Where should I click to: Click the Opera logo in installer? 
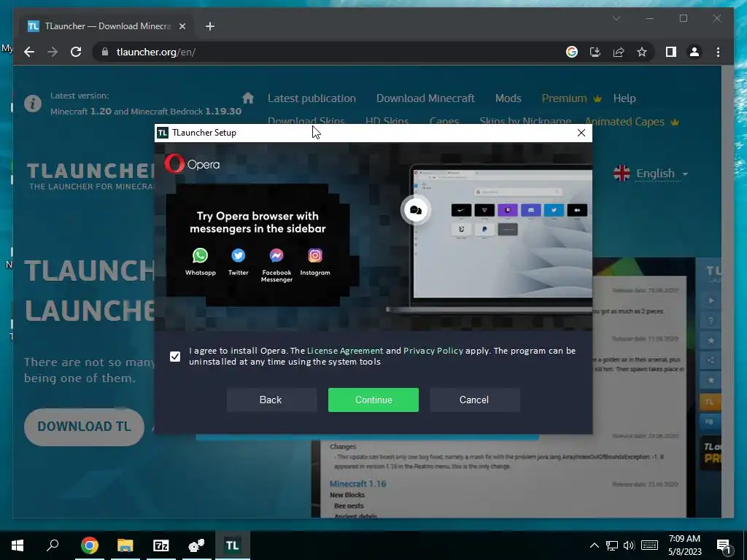(x=193, y=164)
